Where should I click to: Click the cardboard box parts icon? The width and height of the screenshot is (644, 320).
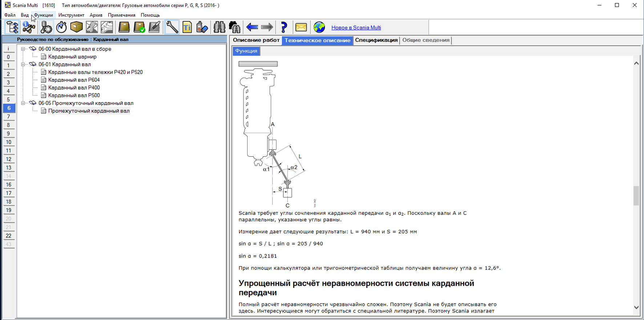(x=76, y=27)
